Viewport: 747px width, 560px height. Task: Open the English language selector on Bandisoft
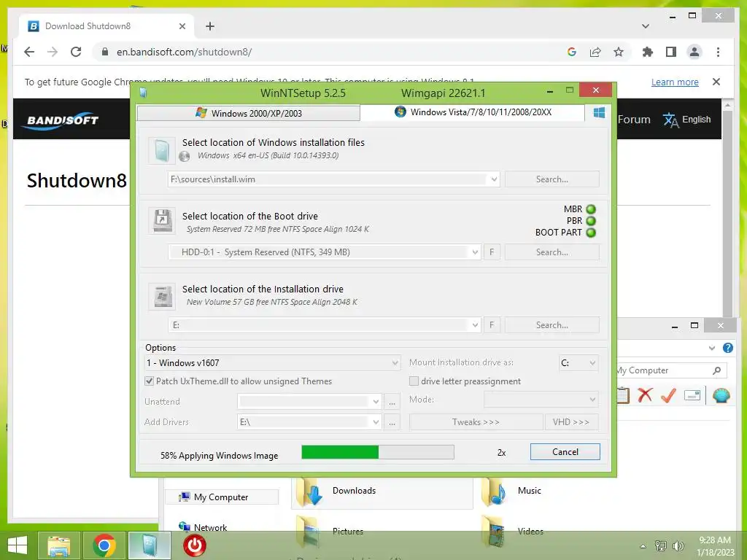tap(687, 120)
